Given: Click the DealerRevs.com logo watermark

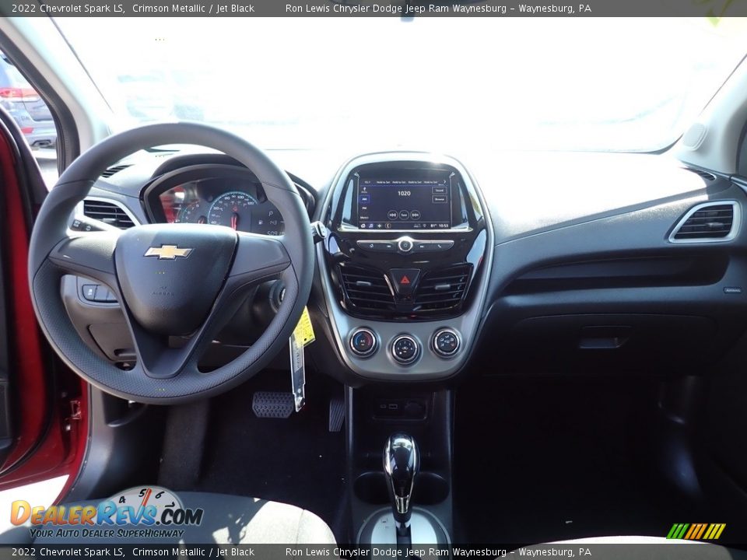Looking at the screenshot, I should click(106, 515).
